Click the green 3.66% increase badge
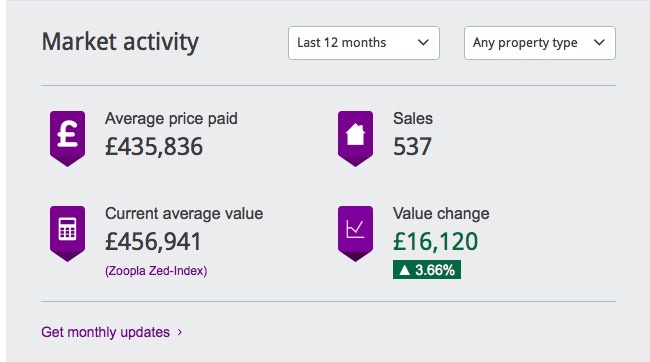 click(x=427, y=270)
